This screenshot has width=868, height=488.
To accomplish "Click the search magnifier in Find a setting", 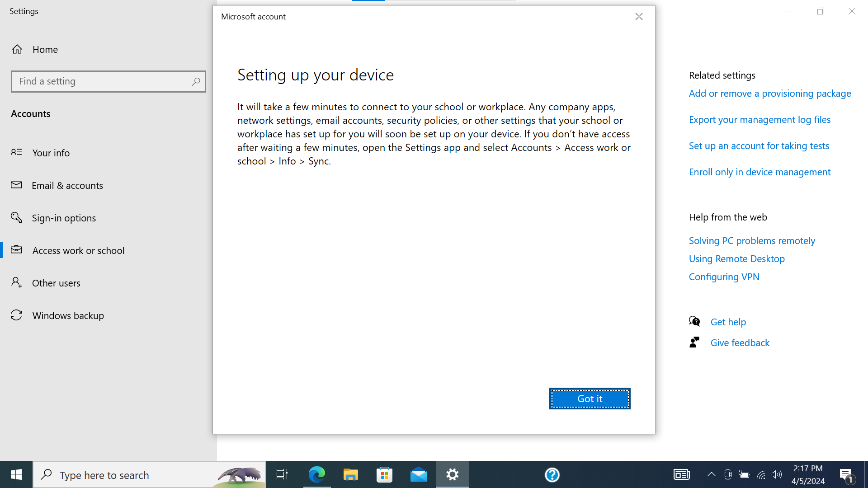I will coord(196,81).
